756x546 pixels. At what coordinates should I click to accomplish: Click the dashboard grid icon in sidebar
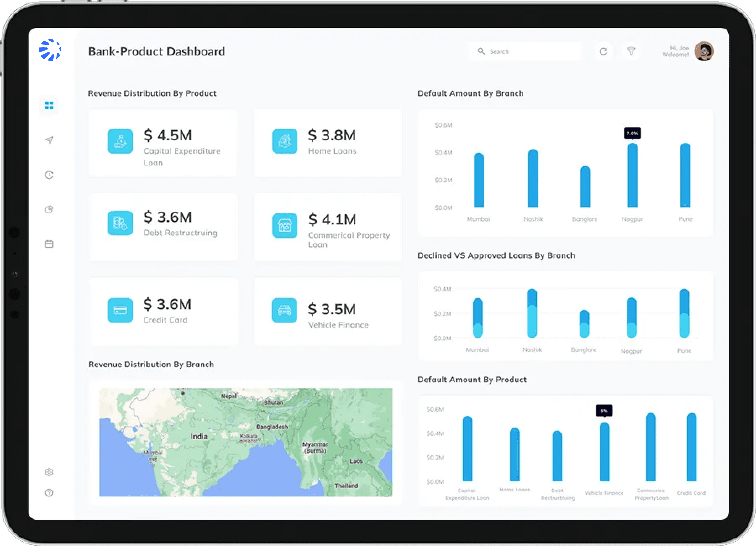point(49,105)
